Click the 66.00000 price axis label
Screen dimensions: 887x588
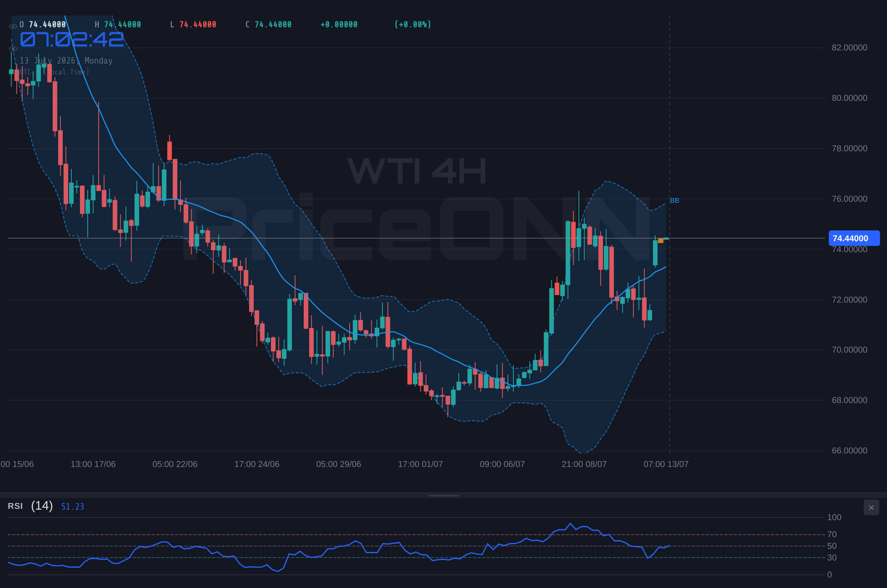(849, 451)
